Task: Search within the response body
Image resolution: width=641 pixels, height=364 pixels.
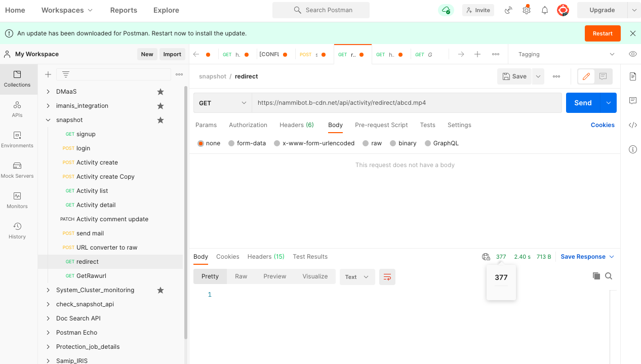Action: [x=609, y=276]
